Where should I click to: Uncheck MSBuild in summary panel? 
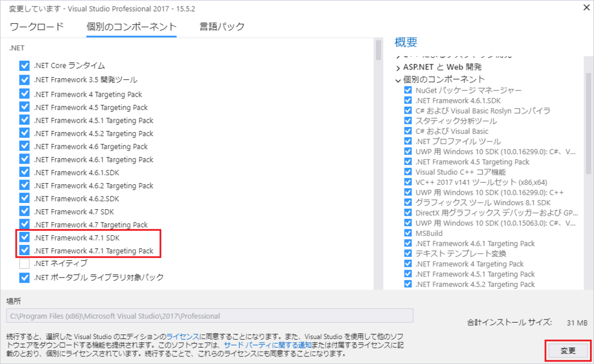point(408,234)
